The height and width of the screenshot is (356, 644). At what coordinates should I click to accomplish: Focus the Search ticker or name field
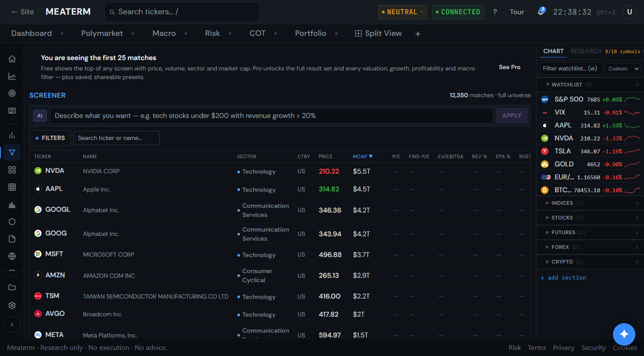point(117,138)
